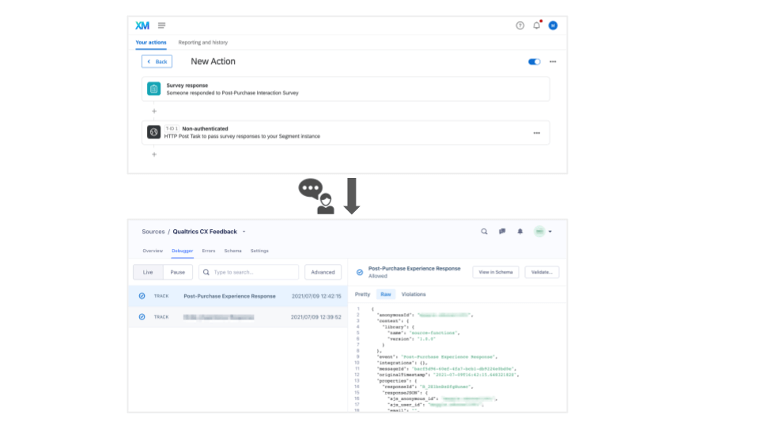760x427 pixels.
Task: Select Post-Purchase Experience Response track event row
Action: click(x=238, y=296)
